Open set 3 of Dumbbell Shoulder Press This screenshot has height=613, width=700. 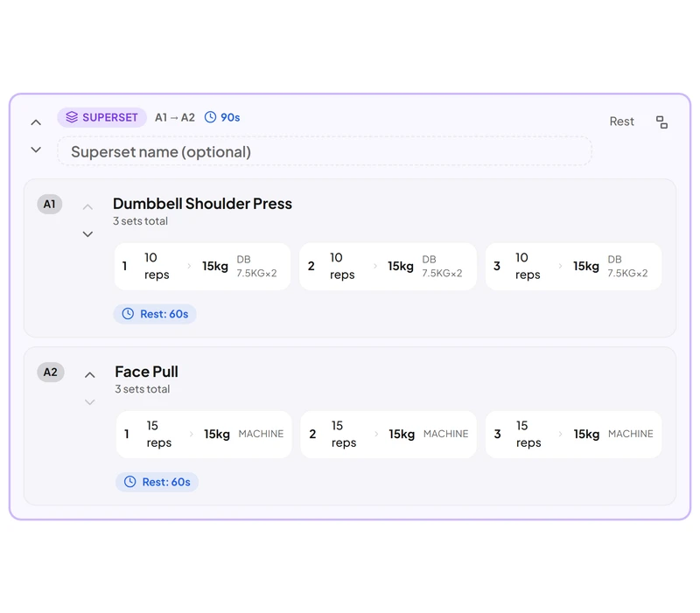pyautogui.click(x=573, y=267)
